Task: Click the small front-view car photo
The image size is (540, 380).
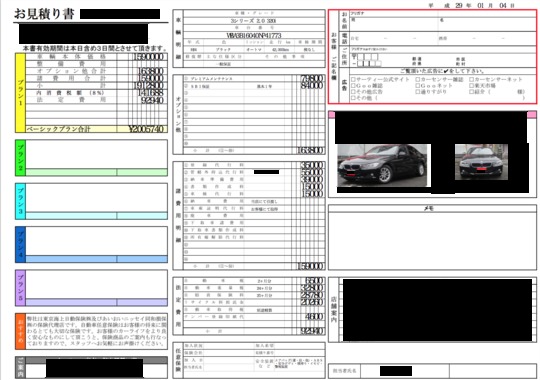Action: tap(481, 162)
